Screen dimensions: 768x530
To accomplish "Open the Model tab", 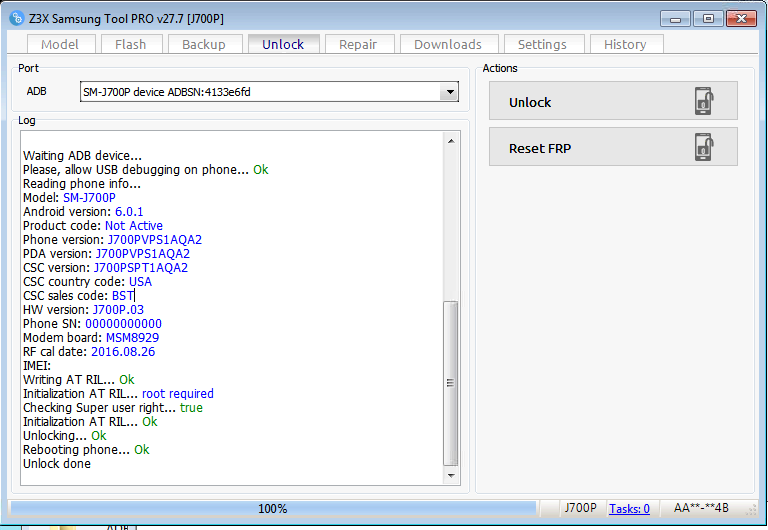I will (60, 44).
